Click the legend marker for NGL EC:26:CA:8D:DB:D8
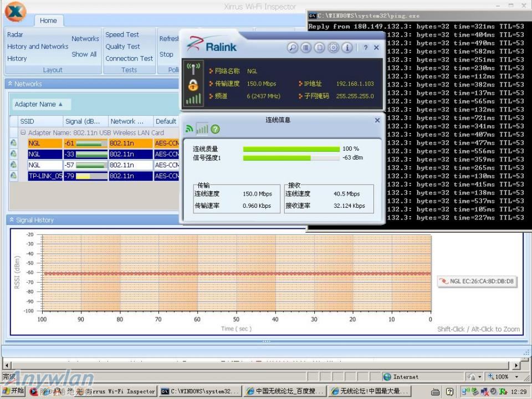The width and height of the screenshot is (532, 399). click(x=443, y=281)
